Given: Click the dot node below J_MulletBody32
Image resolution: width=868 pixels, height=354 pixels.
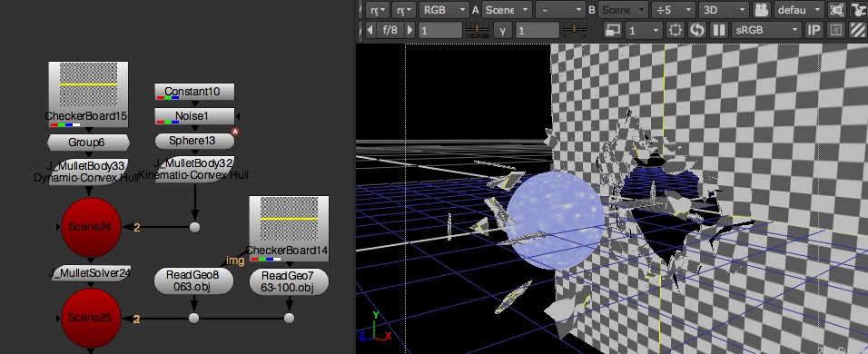Looking at the screenshot, I should pos(194,227).
